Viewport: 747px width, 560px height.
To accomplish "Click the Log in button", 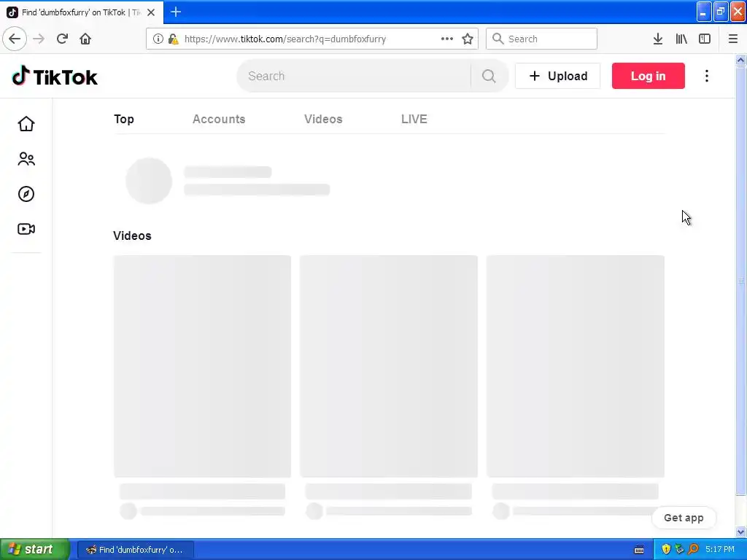I will (x=649, y=76).
